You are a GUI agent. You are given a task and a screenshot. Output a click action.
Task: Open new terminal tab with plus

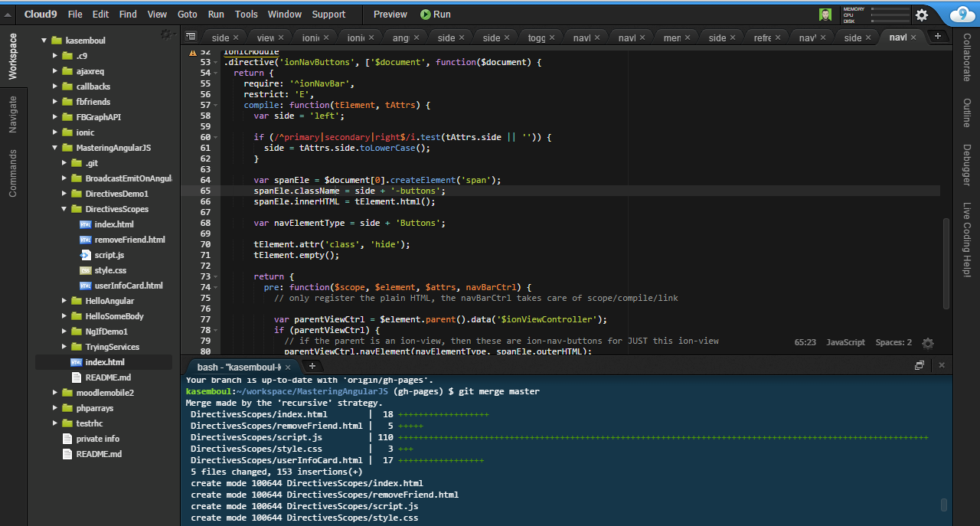click(x=312, y=366)
